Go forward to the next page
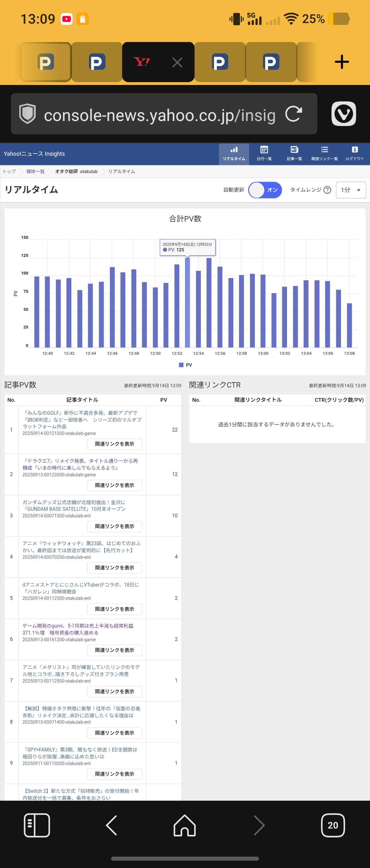 point(259,825)
